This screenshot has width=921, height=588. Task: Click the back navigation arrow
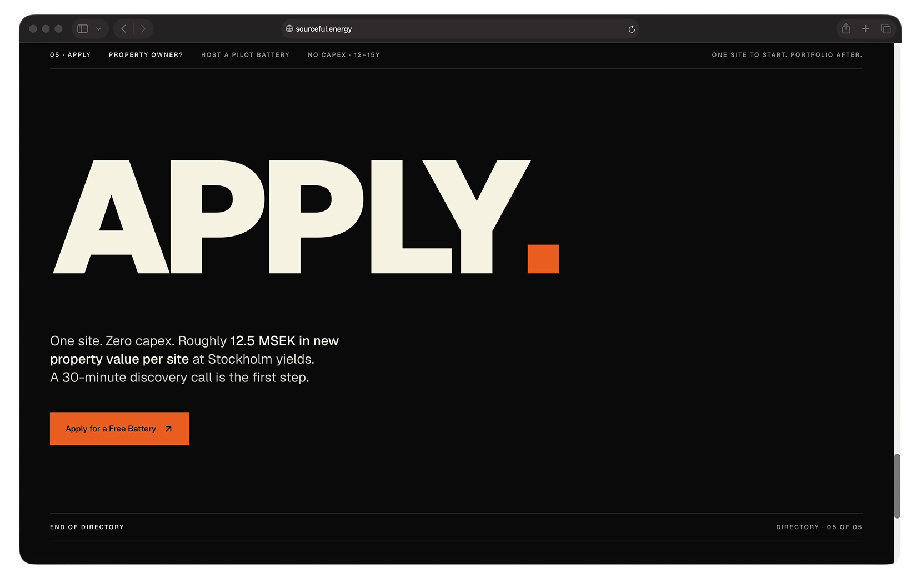coord(123,28)
